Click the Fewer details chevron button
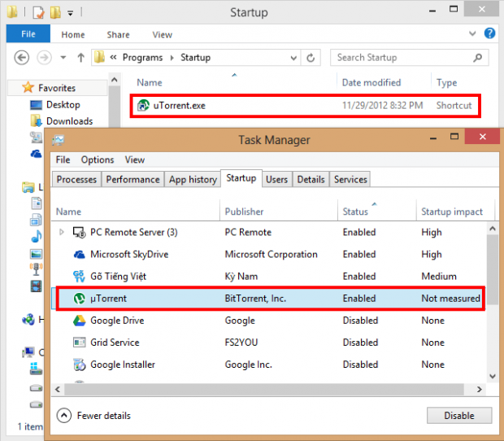Screen dimensions: 504x441 coord(64,416)
